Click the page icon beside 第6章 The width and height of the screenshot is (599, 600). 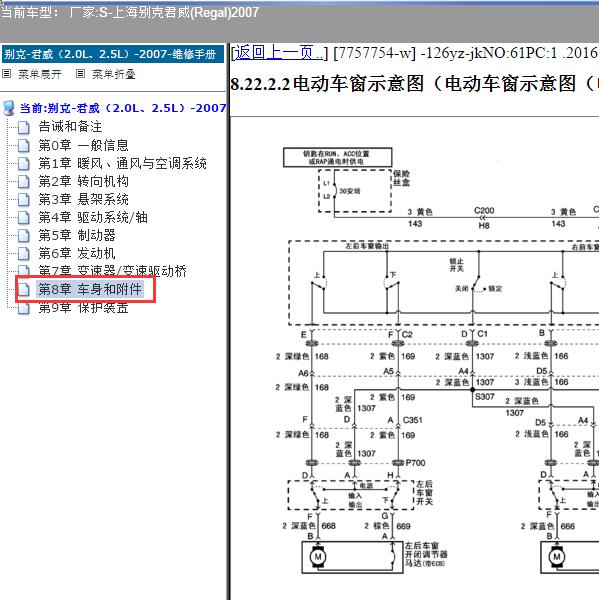(x=24, y=254)
